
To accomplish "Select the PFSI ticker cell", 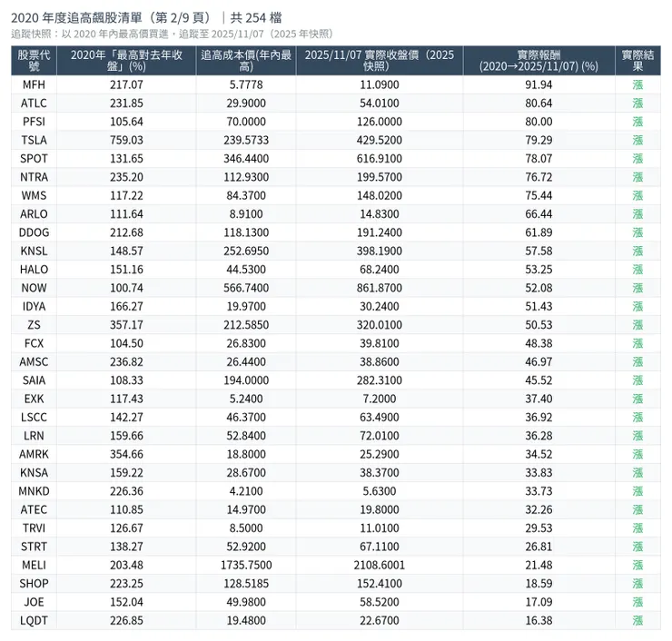I will click(34, 122).
